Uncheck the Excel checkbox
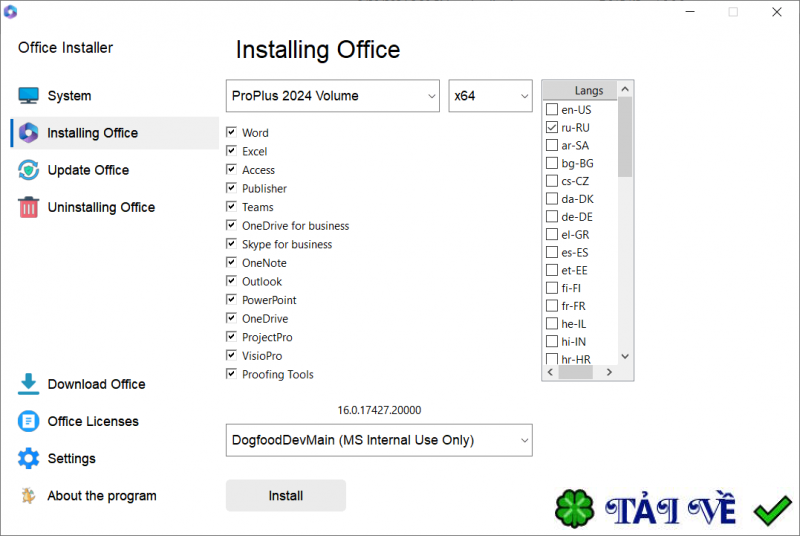This screenshot has height=536, width=800. 232,151
